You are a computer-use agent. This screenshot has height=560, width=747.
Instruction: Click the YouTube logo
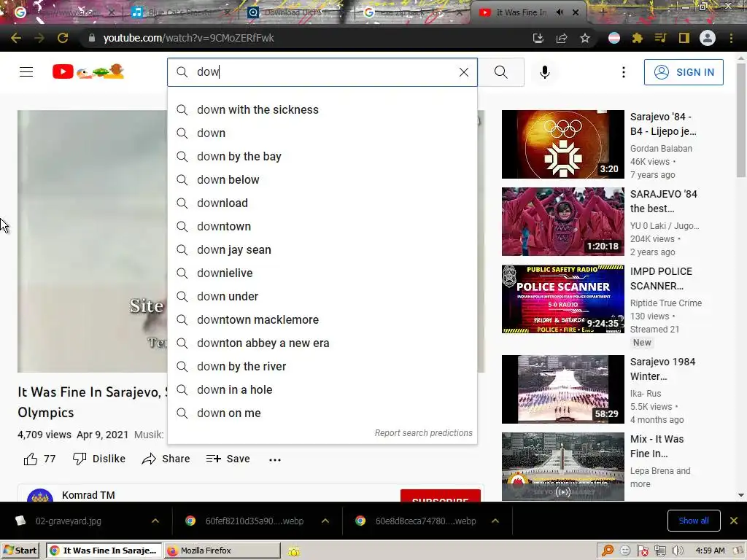click(x=88, y=72)
